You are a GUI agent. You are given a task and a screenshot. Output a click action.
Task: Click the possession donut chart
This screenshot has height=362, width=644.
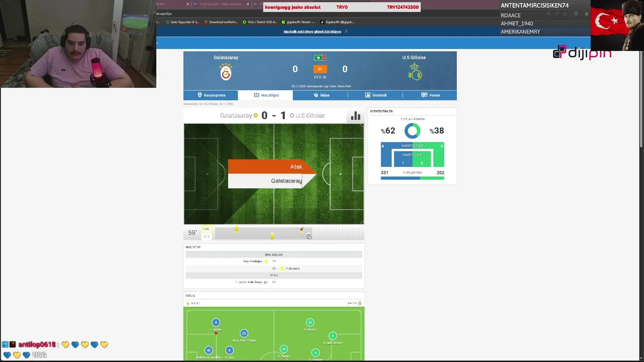click(412, 131)
